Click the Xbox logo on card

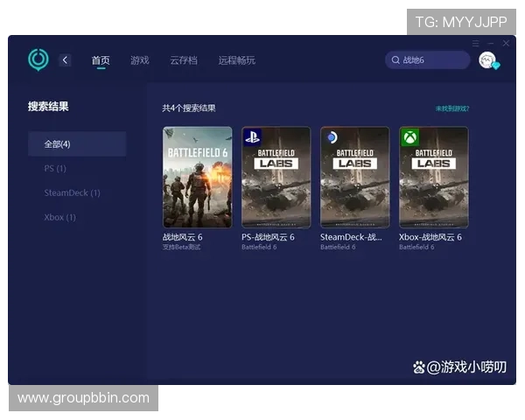(409, 137)
